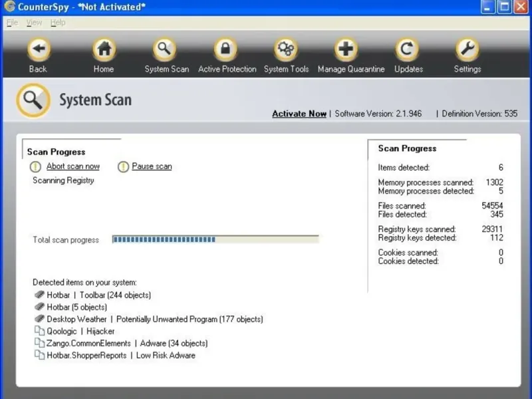Click Detected items on your system heading
The height and width of the screenshot is (399, 532).
point(84,282)
